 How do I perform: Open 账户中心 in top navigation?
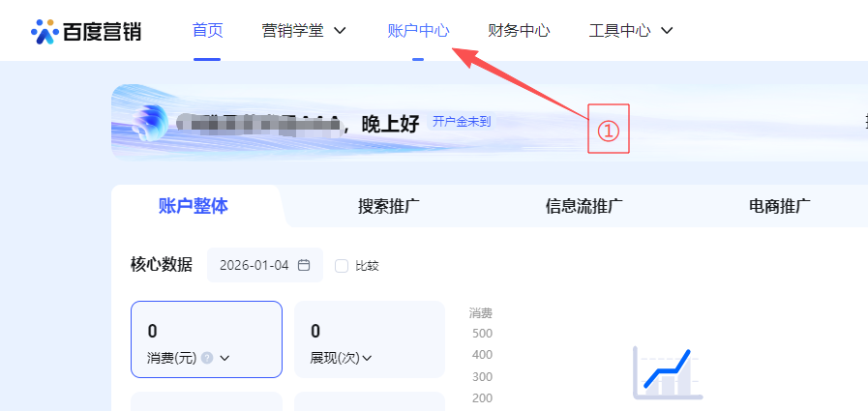click(418, 31)
